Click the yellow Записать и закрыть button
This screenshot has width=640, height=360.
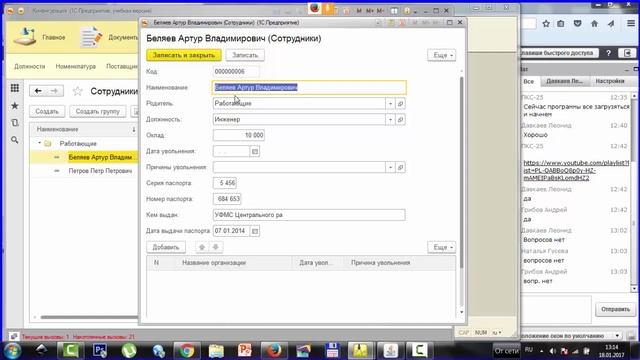184,55
